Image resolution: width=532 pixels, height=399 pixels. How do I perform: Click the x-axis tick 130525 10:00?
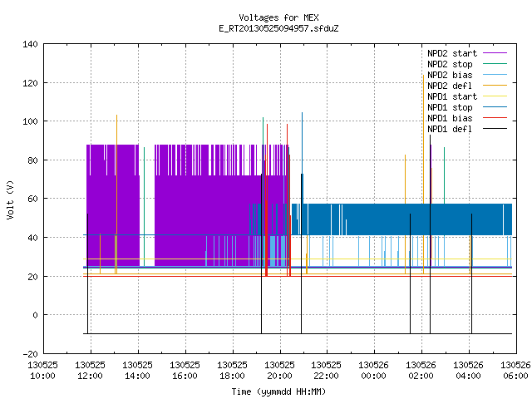[x=42, y=371]
